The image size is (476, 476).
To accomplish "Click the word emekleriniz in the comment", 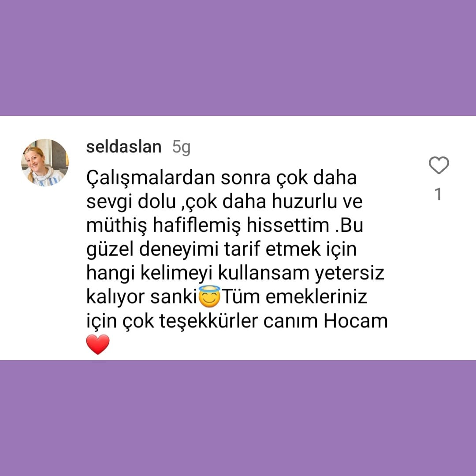I will (x=316, y=297).
